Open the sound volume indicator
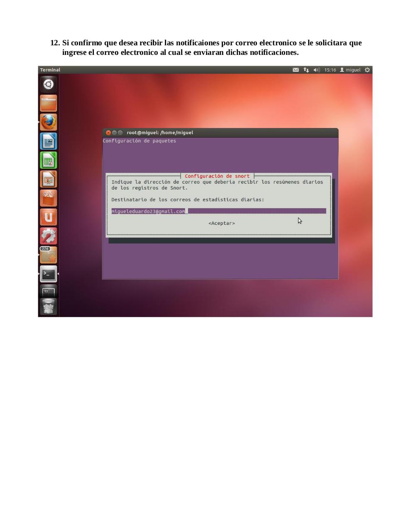Image resolution: width=411 pixels, height=532 pixels. (316, 70)
